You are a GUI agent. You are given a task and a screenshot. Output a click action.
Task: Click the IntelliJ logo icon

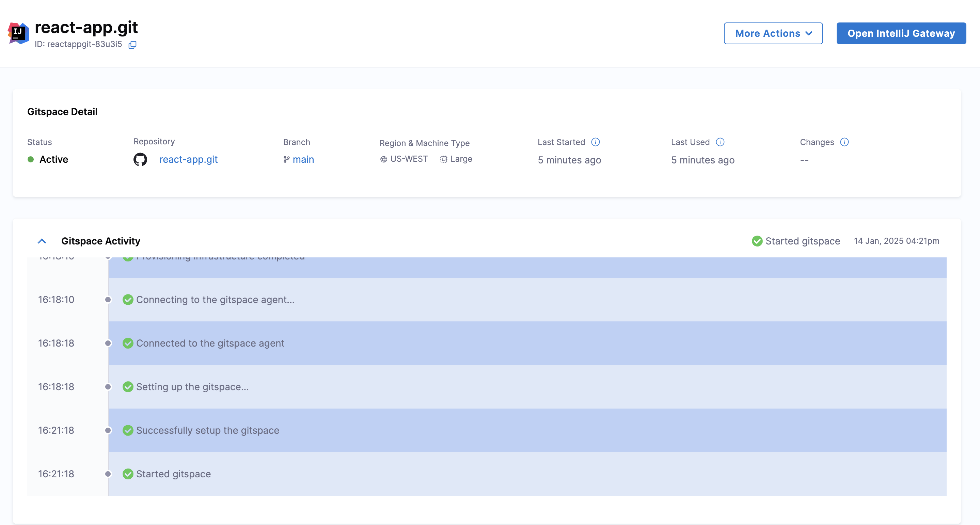coord(18,33)
